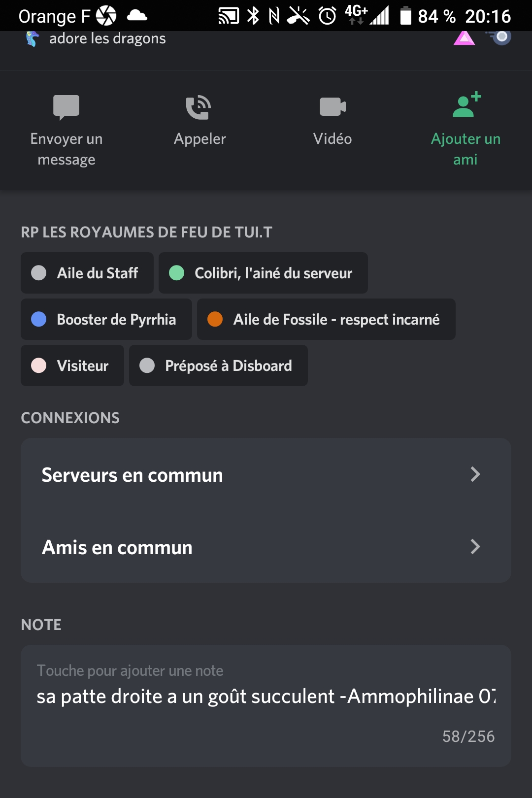Image resolution: width=532 pixels, height=798 pixels.
Task: Expand Amis en commun chevron
Action: pos(475,547)
